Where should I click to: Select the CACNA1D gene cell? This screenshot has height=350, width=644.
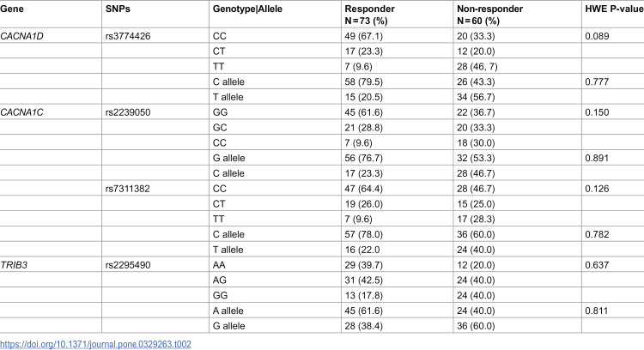[x=21, y=36]
